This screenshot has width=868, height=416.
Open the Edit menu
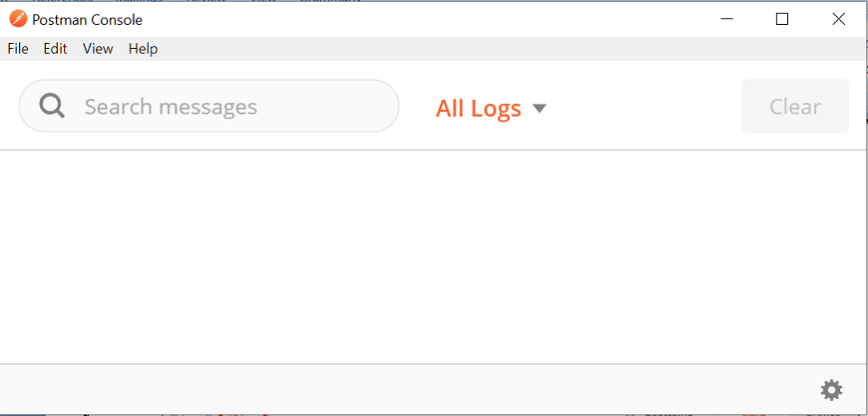click(x=55, y=49)
